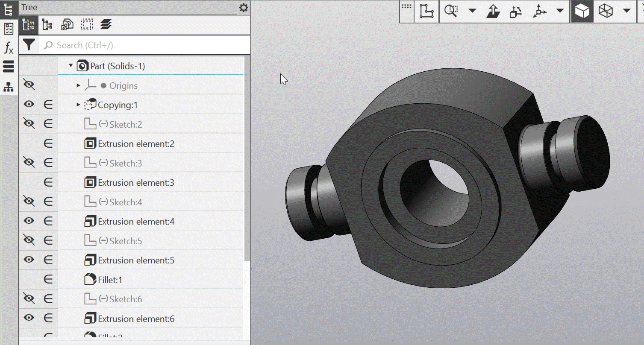Select the layers stack icon in Tree toolbar
Image resolution: width=644 pixels, height=345 pixels.
pyautogui.click(x=106, y=25)
